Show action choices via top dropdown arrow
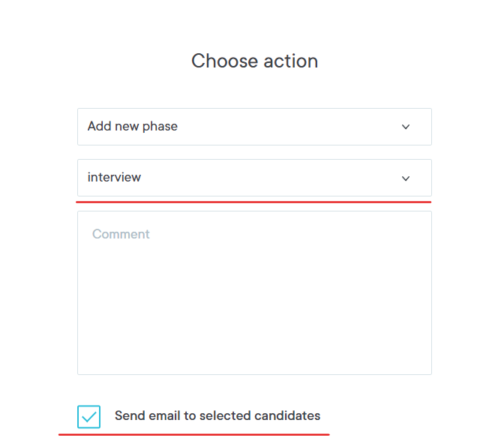 click(x=406, y=127)
